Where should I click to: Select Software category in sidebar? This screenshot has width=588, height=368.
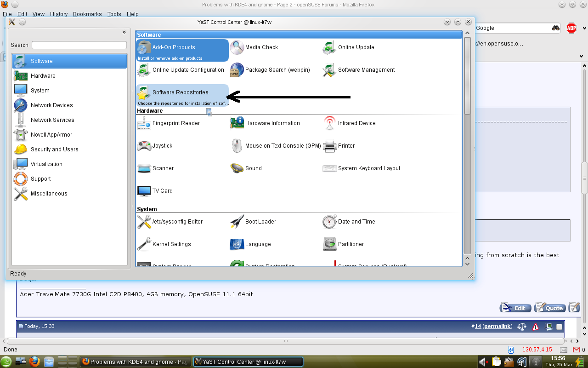(x=69, y=61)
